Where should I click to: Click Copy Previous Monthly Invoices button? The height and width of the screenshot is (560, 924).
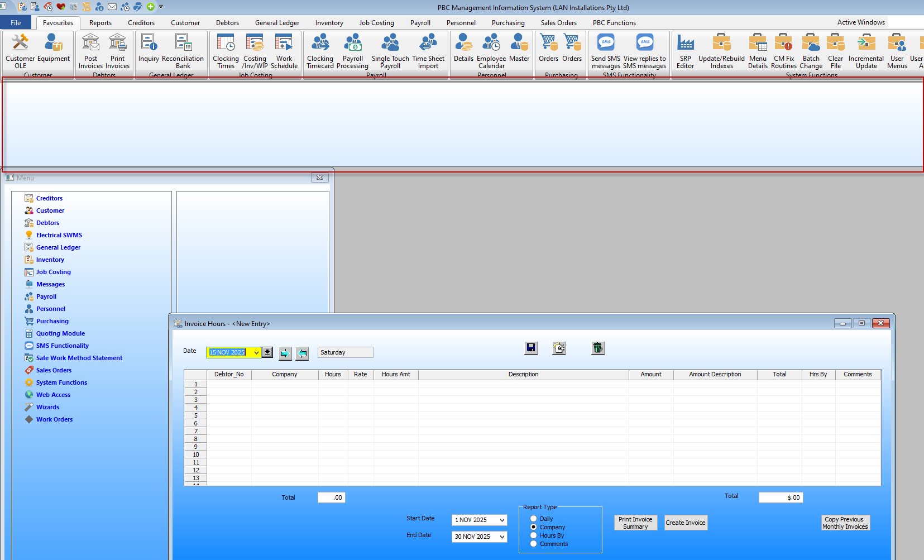click(x=845, y=523)
